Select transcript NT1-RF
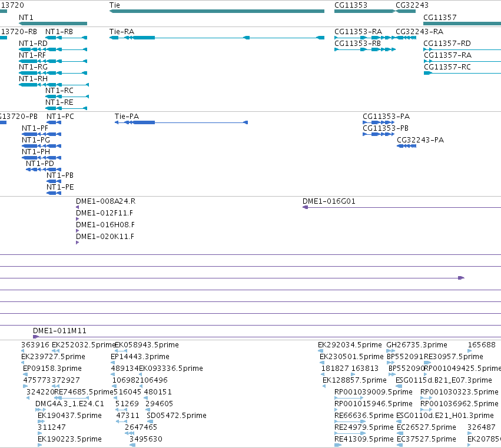 [53, 61]
